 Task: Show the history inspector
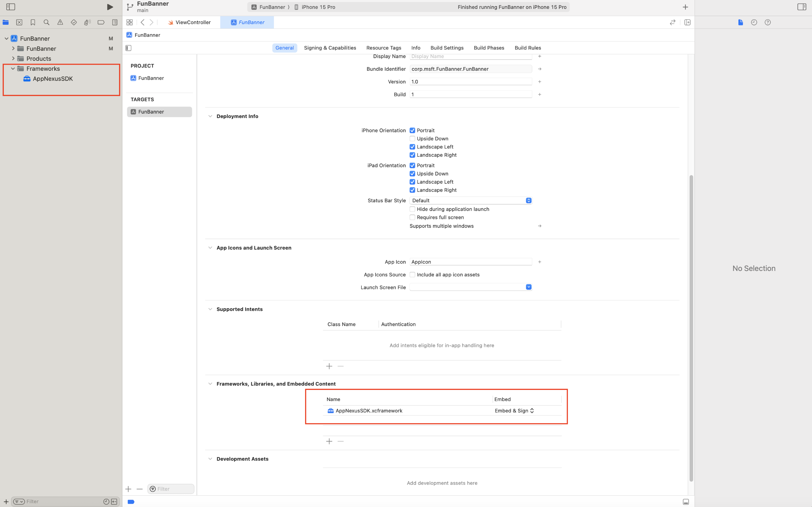[754, 22]
